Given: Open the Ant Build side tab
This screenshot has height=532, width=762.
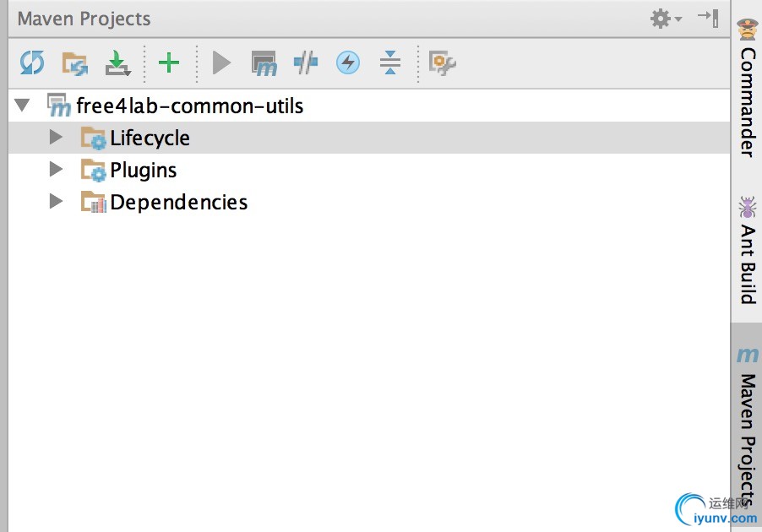Looking at the screenshot, I should pyautogui.click(x=748, y=250).
